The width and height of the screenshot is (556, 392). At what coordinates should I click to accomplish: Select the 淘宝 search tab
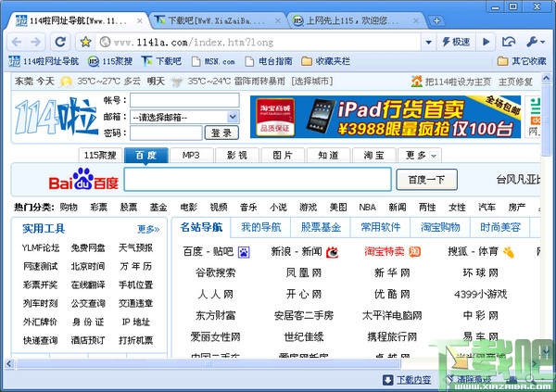click(374, 155)
